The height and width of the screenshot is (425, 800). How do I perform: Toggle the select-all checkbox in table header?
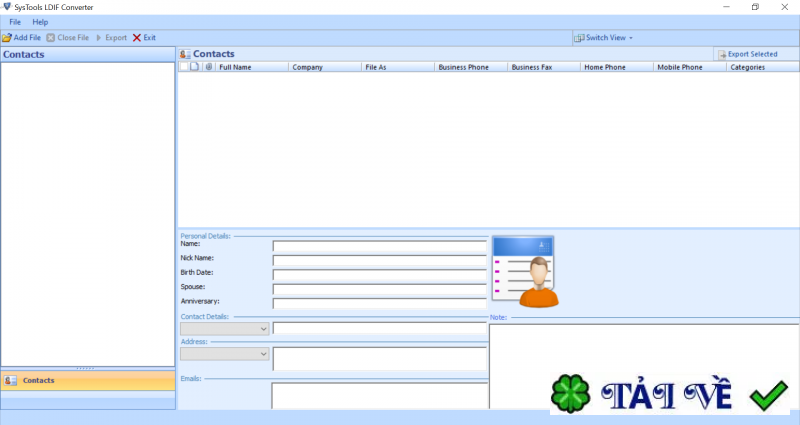point(184,67)
